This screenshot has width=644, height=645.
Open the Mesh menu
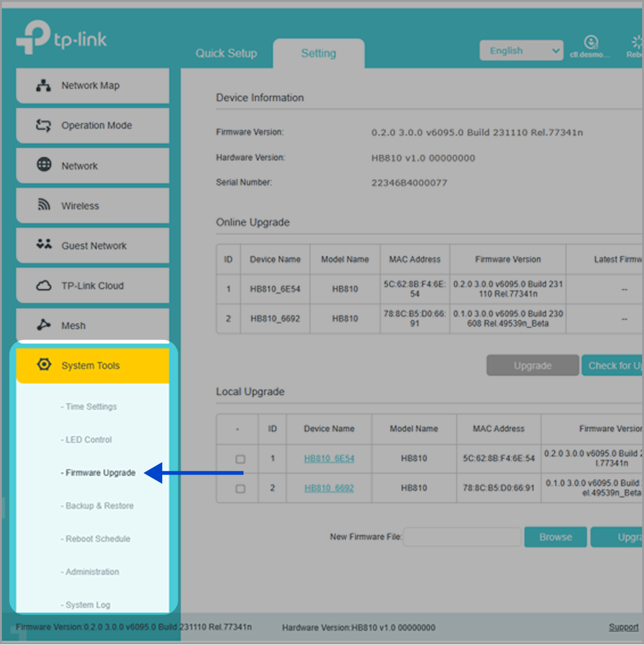[x=93, y=325]
